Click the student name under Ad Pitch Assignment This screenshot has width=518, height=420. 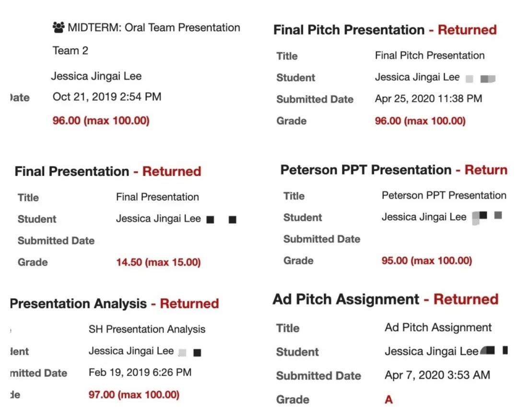click(432, 351)
